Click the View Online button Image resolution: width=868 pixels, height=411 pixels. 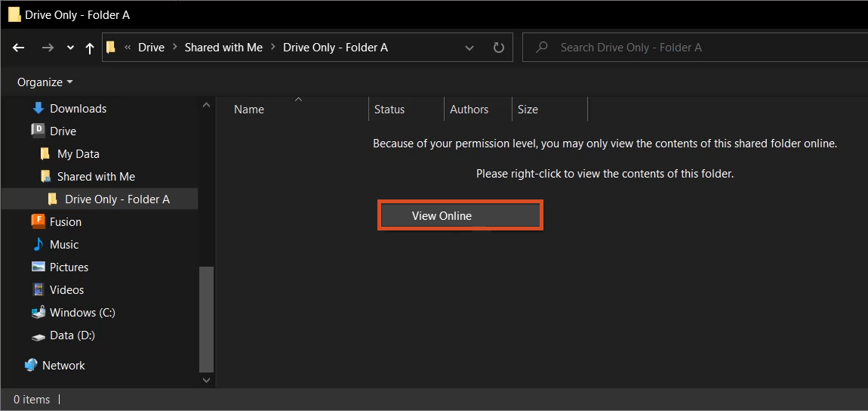[460, 215]
